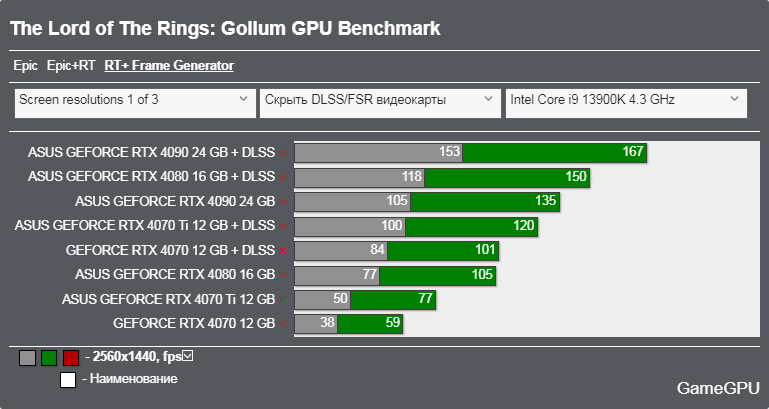Remove ASUS RTX 4090 24 GB row
Image resolution: width=769 pixels, height=409 pixels.
282,202
